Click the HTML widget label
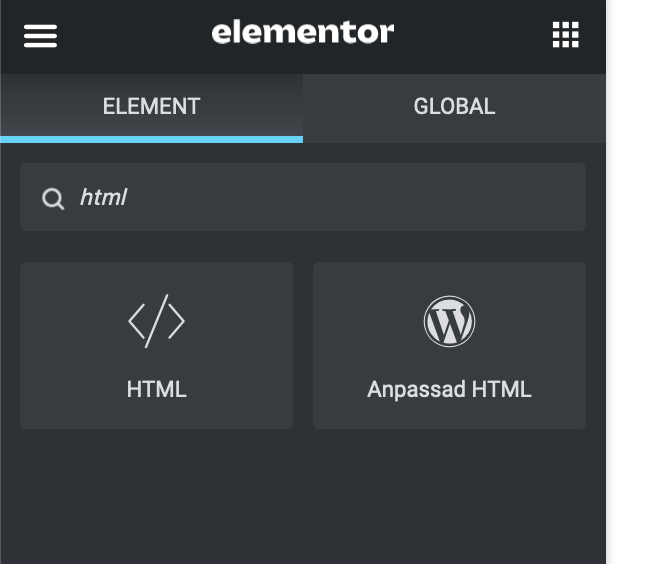 tap(156, 389)
